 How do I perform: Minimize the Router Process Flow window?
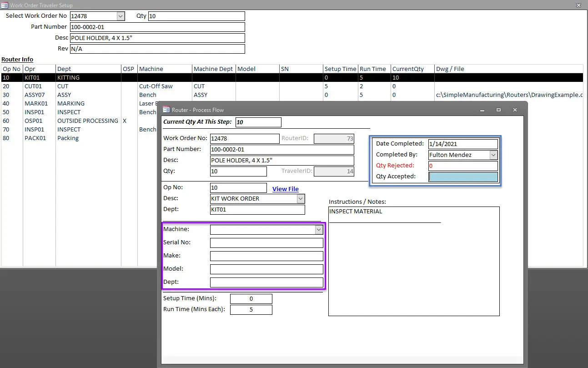(x=482, y=110)
